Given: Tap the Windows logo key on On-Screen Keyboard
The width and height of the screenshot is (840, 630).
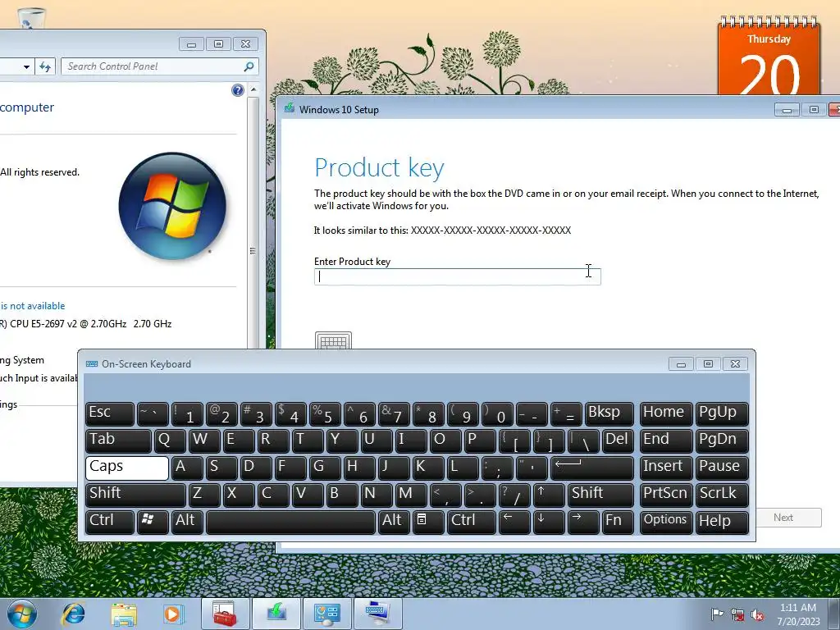Looking at the screenshot, I should (x=153, y=521).
